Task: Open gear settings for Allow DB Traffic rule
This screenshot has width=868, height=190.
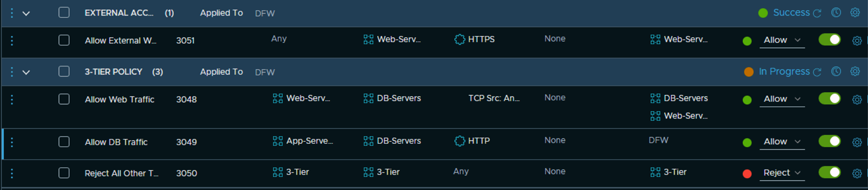Action: pos(857,142)
